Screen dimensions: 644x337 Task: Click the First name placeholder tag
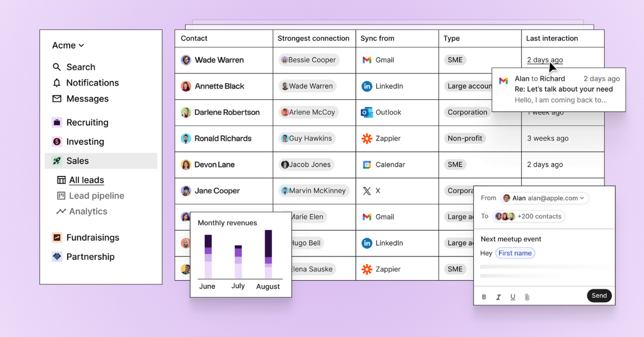515,253
